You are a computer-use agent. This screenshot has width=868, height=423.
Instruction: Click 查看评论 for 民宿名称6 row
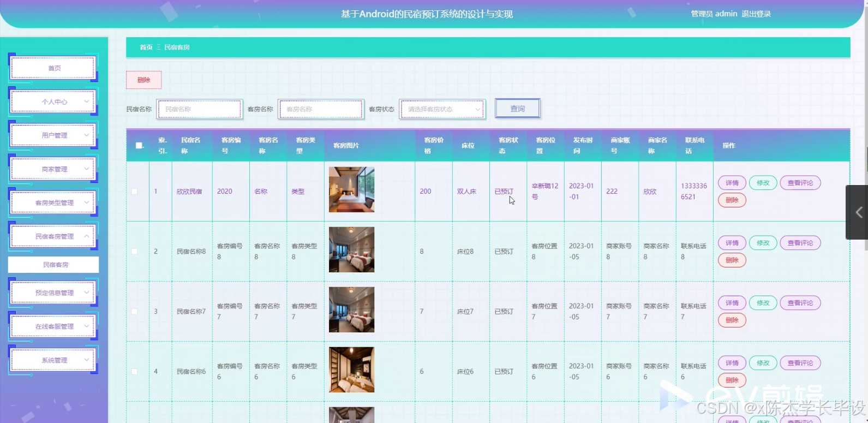800,364
